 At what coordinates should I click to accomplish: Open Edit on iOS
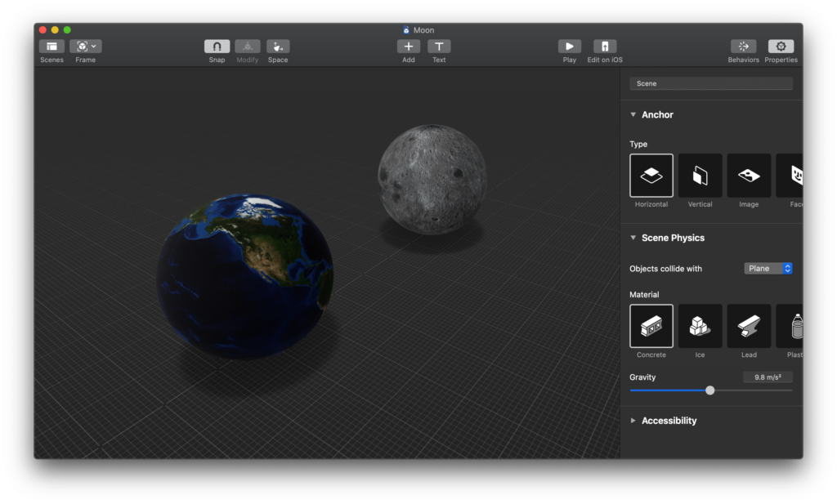605,47
